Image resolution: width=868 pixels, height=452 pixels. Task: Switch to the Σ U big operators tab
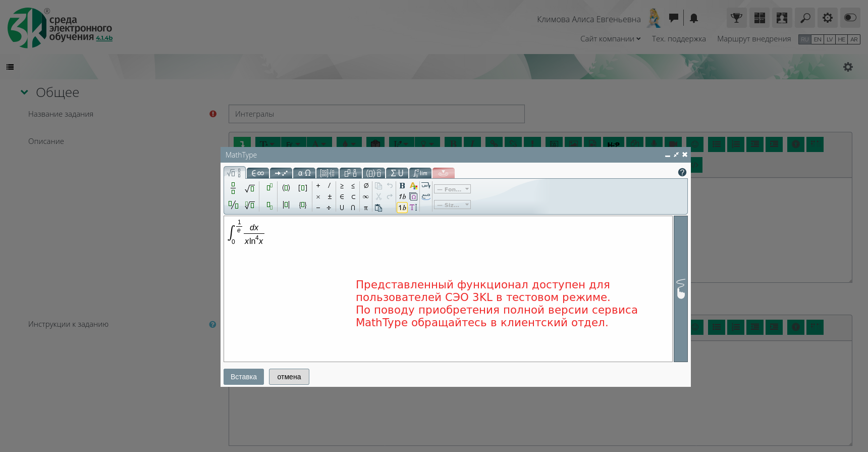397,173
